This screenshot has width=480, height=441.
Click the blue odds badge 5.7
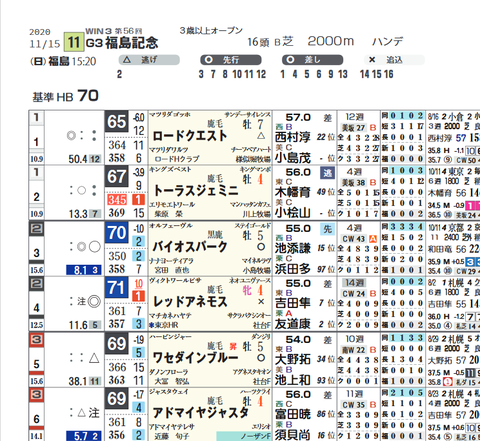pyautogui.click(x=84, y=436)
